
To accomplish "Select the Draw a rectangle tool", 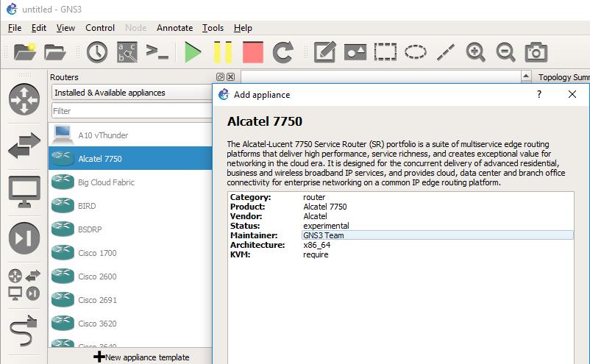I will tap(385, 52).
